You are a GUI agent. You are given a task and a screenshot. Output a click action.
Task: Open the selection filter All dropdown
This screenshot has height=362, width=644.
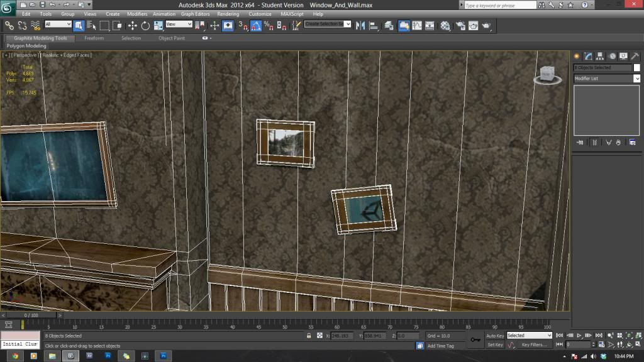click(58, 25)
